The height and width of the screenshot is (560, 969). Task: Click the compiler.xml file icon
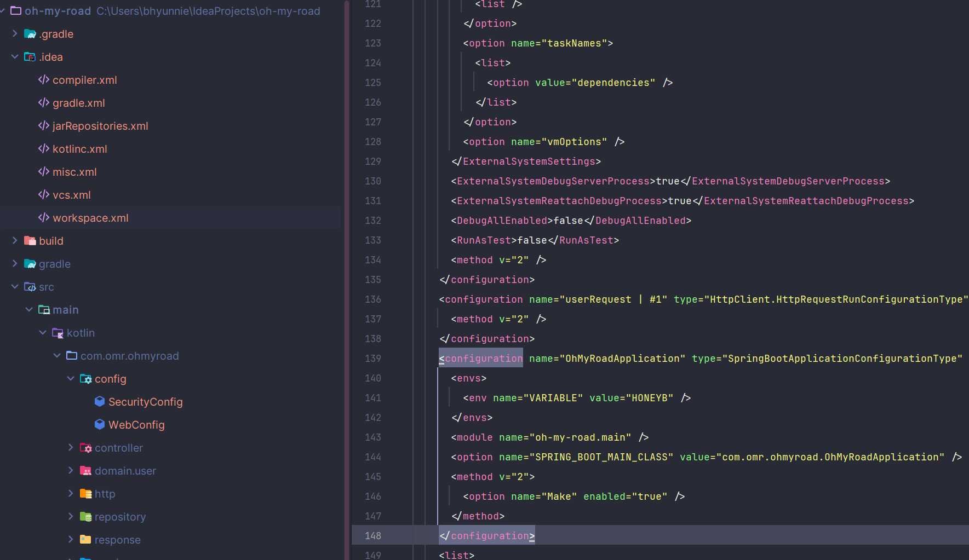point(44,80)
